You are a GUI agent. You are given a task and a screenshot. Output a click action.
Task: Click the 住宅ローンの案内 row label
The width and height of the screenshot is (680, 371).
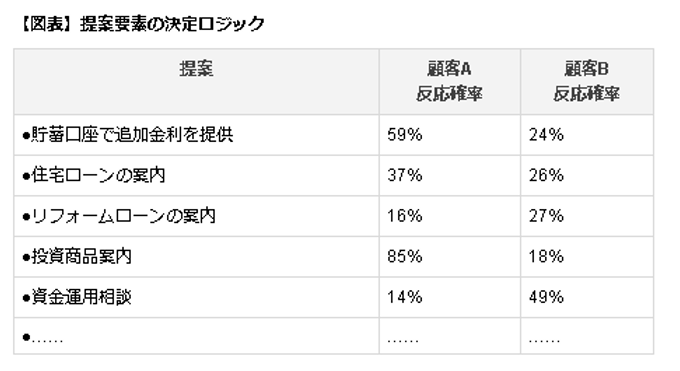(94, 175)
